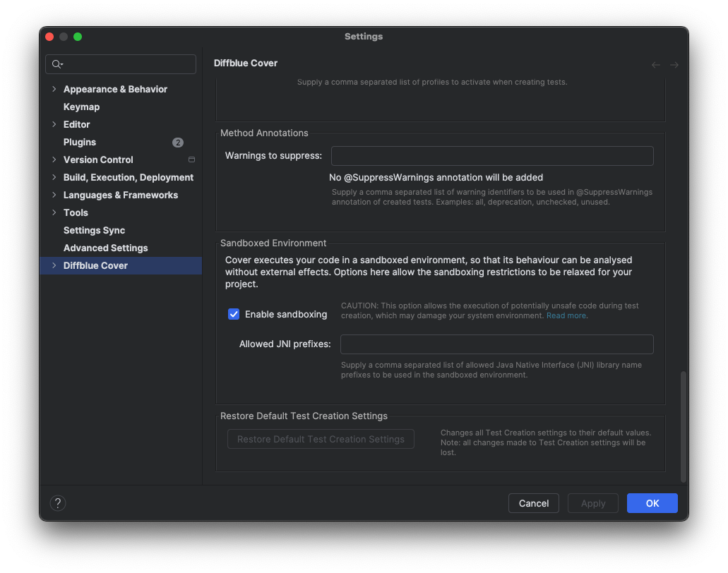Expand the Editor settings node
Screen dimensions: 728x573
(54, 125)
